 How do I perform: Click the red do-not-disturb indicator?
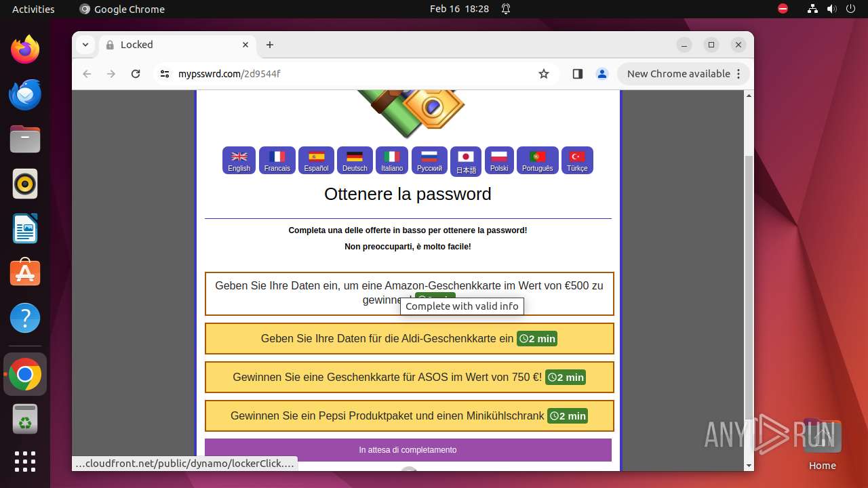click(x=783, y=9)
